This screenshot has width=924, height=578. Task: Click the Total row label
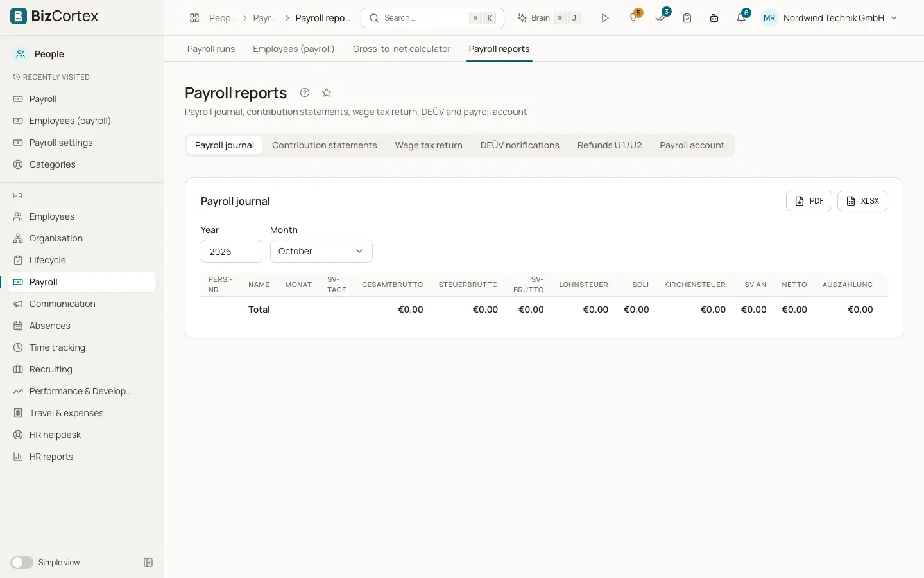[x=259, y=310]
